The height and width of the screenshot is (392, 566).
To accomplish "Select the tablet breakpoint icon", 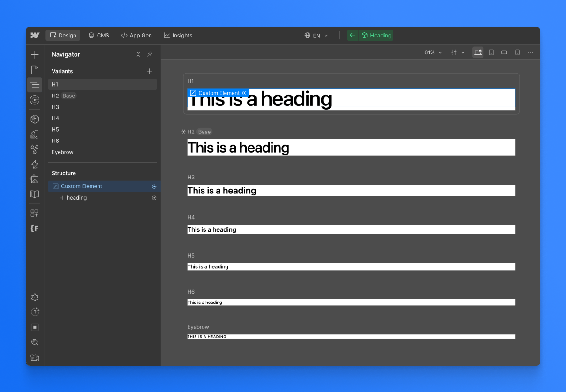I will point(491,52).
